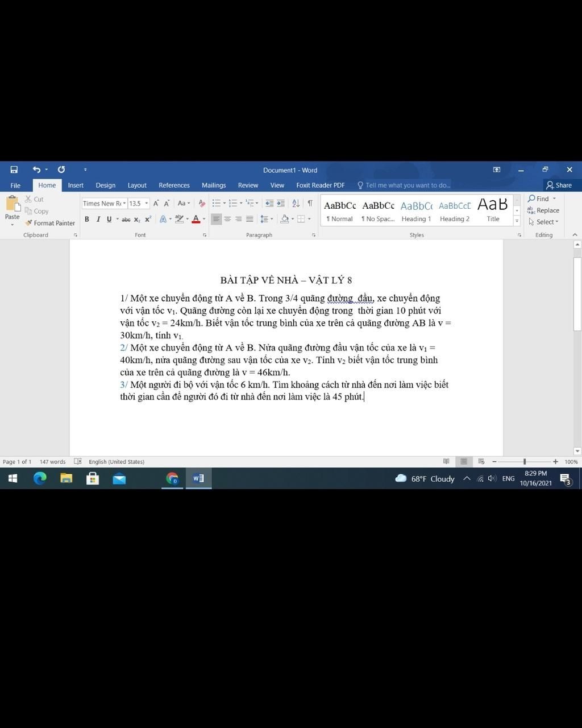
Task: Switch to the Insert tab
Action: (x=76, y=185)
